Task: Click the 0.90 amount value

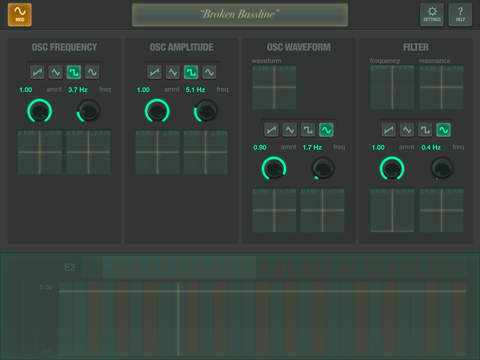Action: [260, 147]
